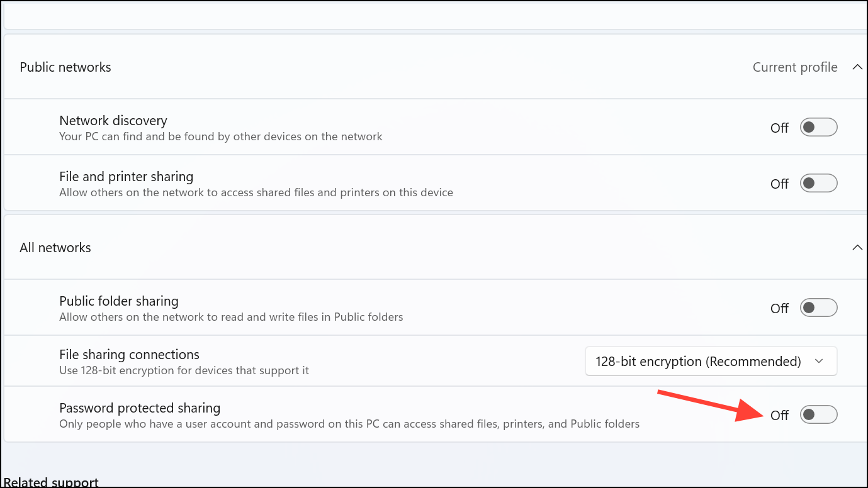Viewport: 868px width, 488px height.
Task: Collapse All networks section via chevron
Action: coord(857,248)
